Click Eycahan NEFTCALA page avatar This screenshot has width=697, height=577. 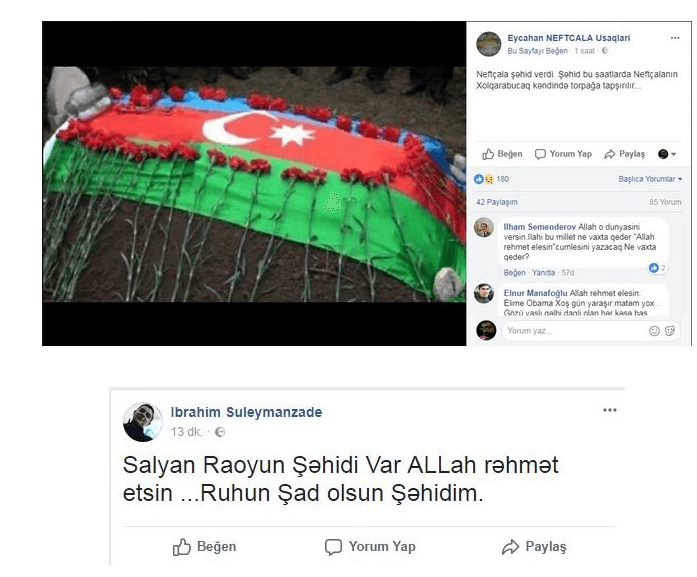point(489,44)
